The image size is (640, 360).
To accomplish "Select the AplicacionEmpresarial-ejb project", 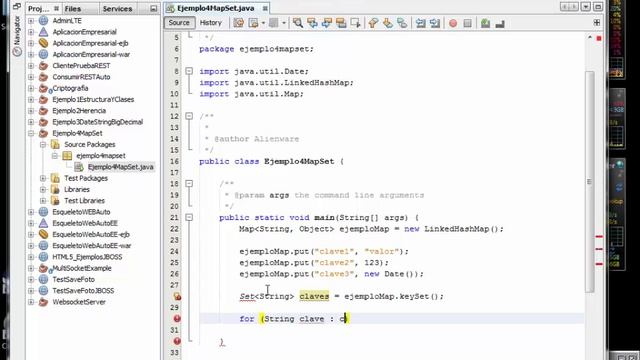I will coord(90,43).
